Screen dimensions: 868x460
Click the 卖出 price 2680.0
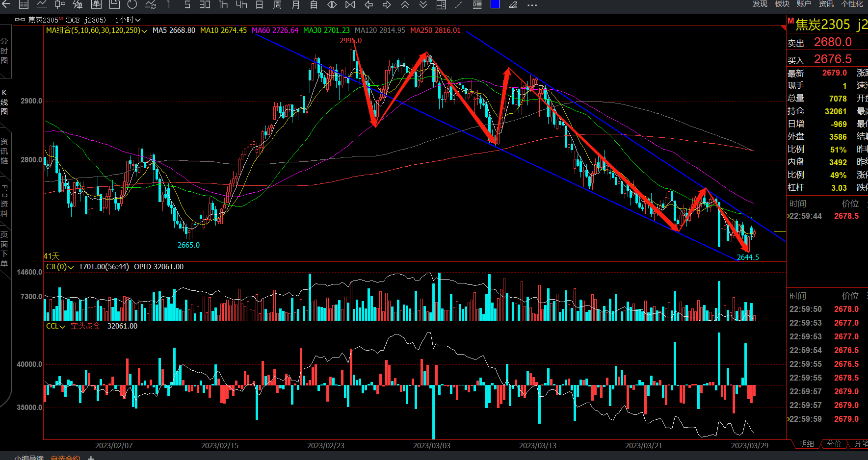coord(833,42)
